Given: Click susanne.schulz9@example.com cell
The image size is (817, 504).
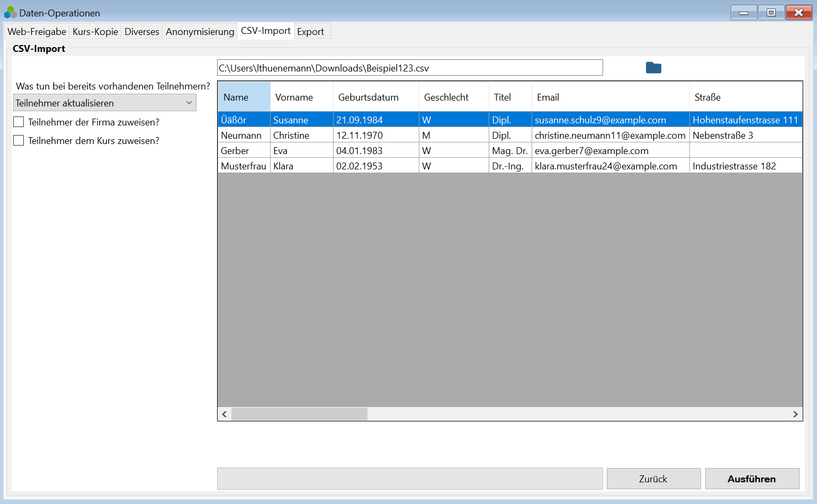Looking at the screenshot, I should click(x=610, y=120).
